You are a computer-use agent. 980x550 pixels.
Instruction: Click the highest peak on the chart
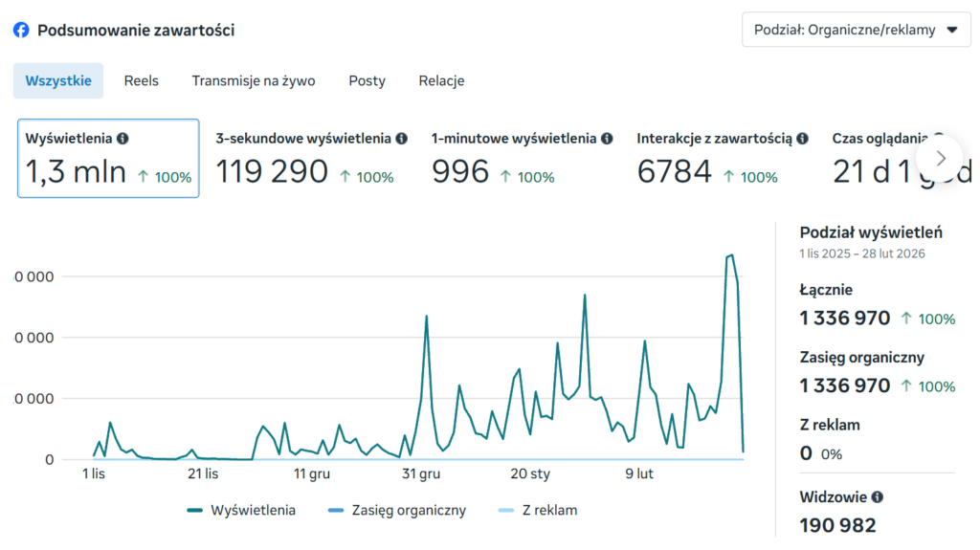[x=730, y=255]
